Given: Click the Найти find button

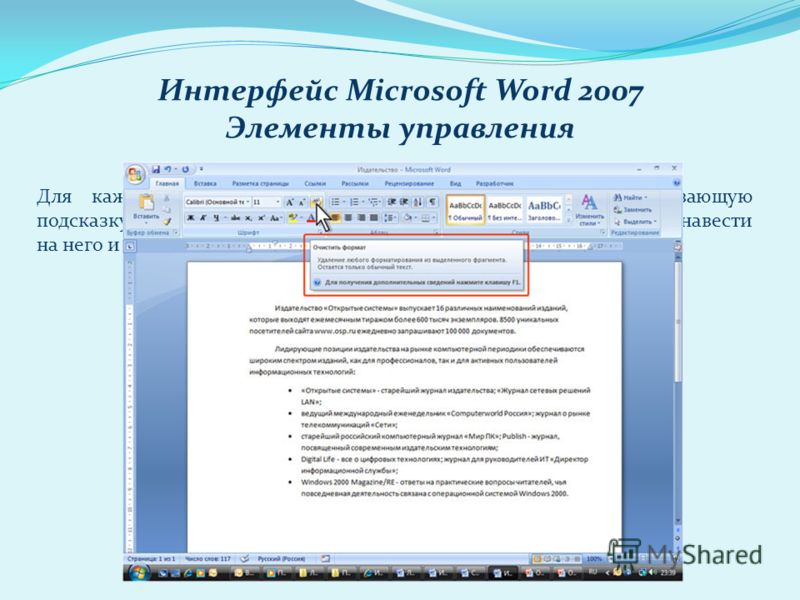Looking at the screenshot, I should tap(632, 197).
